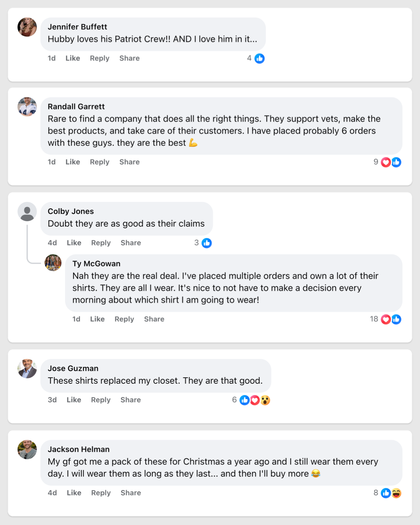Click the thumbs-up reaction on Jennifer Buffett's comment
The image size is (420, 525).
[x=259, y=58]
